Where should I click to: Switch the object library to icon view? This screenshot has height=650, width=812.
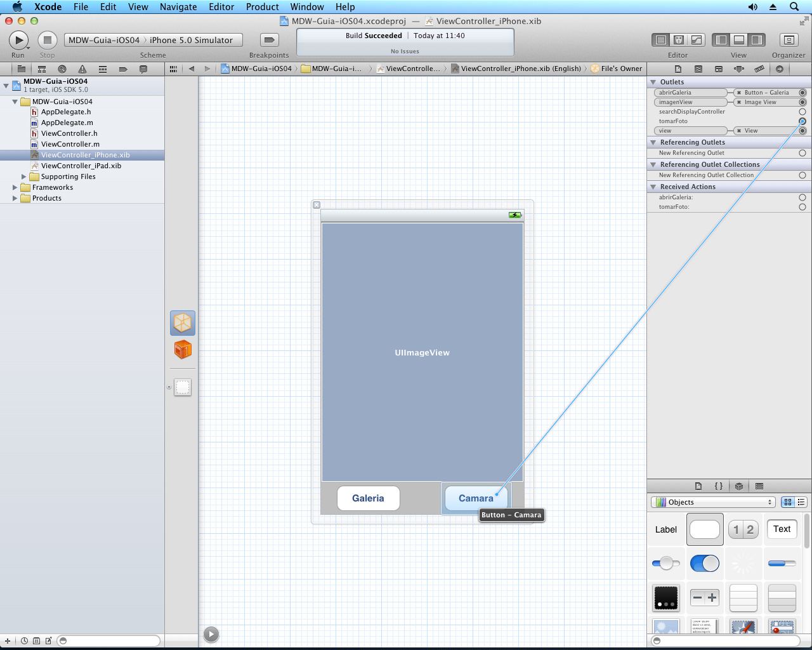(x=788, y=502)
